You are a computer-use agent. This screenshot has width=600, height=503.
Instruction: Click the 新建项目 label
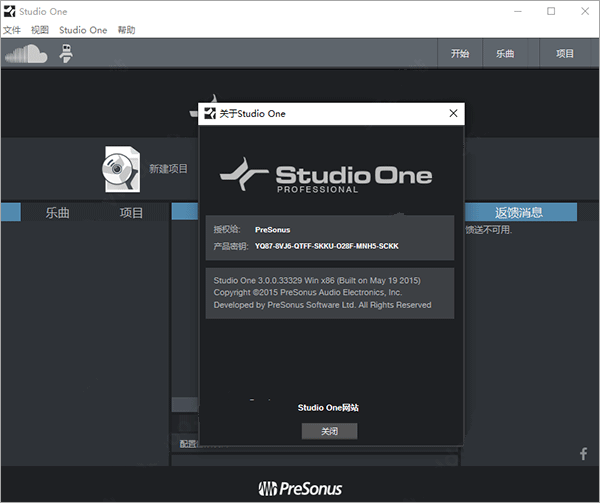168,169
